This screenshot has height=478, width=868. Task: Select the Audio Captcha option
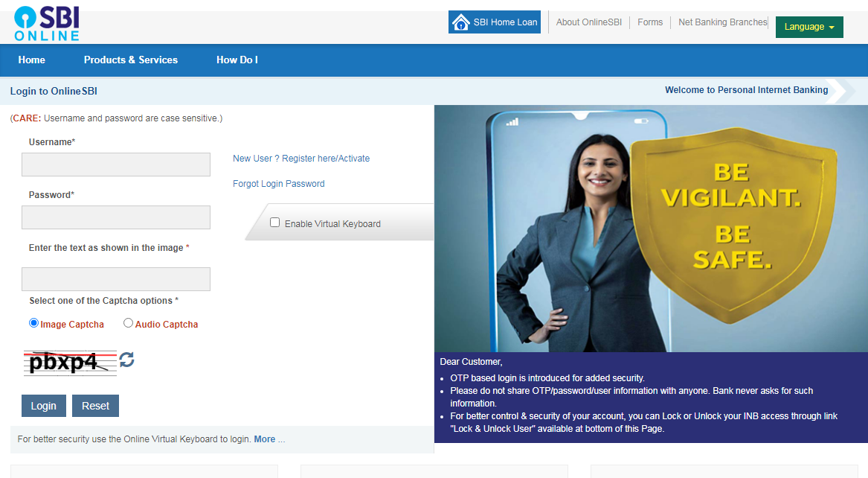tap(128, 323)
